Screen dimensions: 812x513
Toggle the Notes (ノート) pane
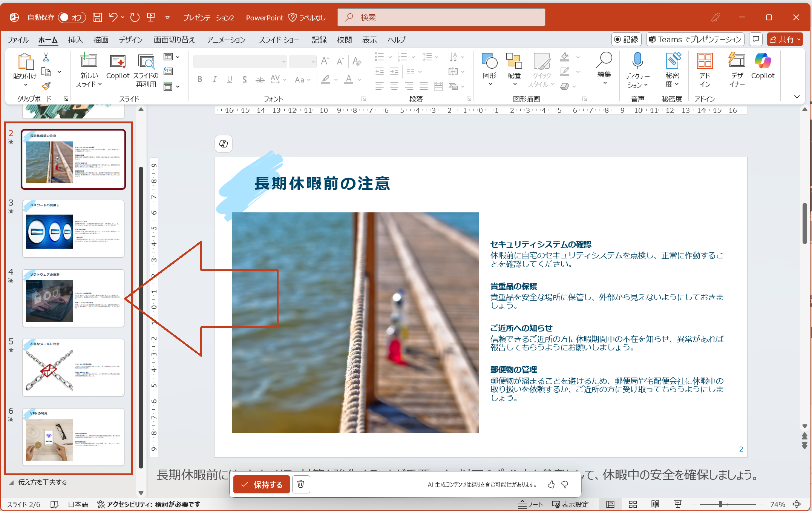tap(530, 504)
